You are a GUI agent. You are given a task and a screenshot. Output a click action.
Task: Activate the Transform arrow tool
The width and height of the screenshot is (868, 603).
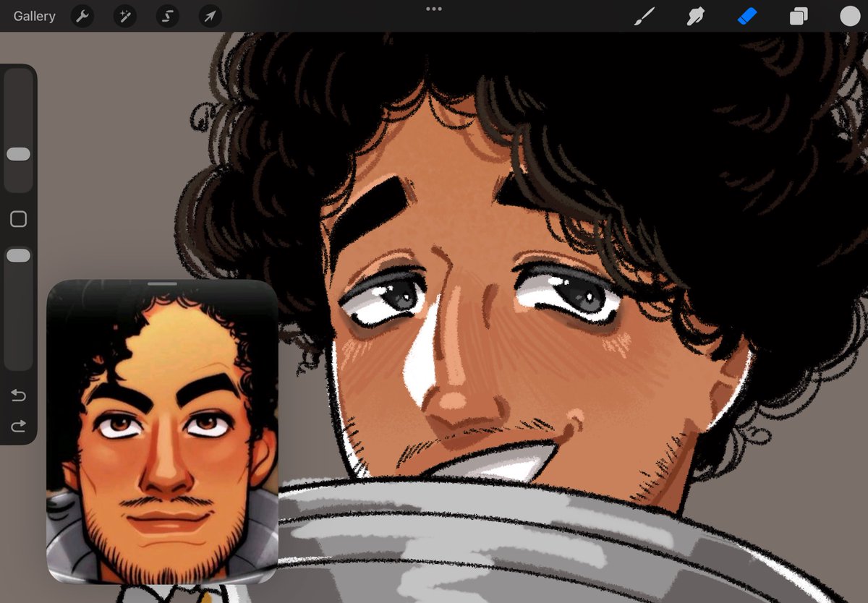(210, 16)
